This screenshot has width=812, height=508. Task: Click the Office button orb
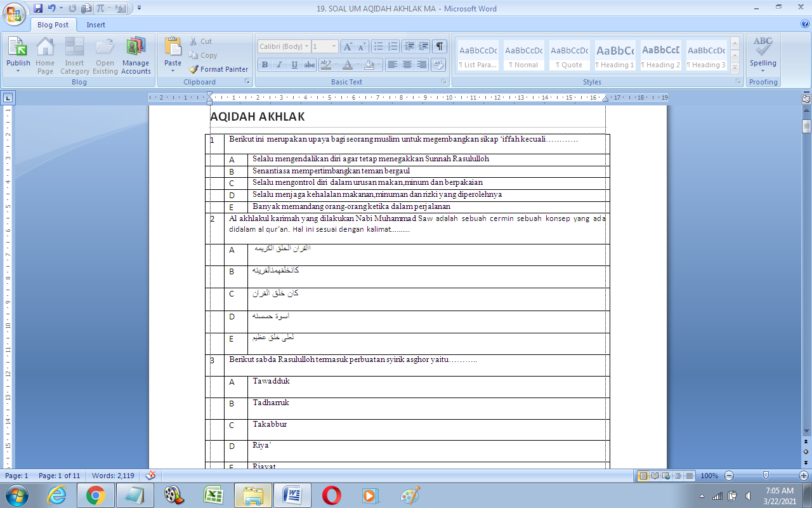click(x=15, y=13)
